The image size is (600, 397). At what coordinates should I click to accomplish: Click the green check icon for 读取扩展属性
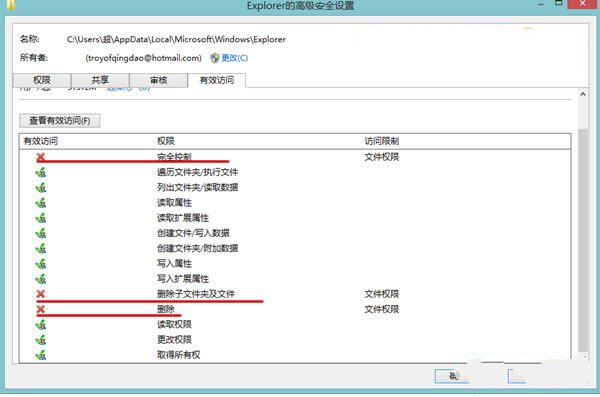click(x=41, y=218)
